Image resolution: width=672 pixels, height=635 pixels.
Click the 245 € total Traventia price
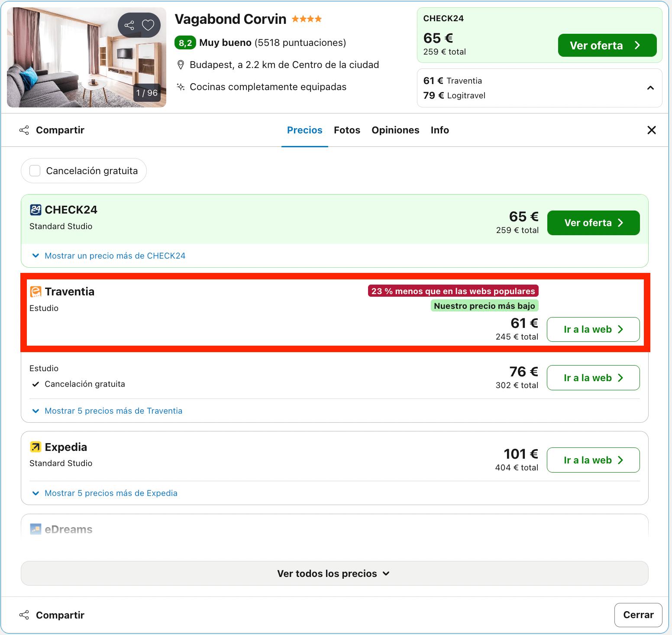517,337
